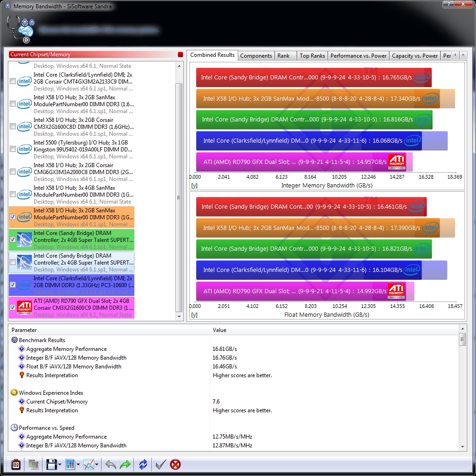The image size is (476, 476).
Task: Open the Capacity vs. Power tab
Action: coord(415,55)
